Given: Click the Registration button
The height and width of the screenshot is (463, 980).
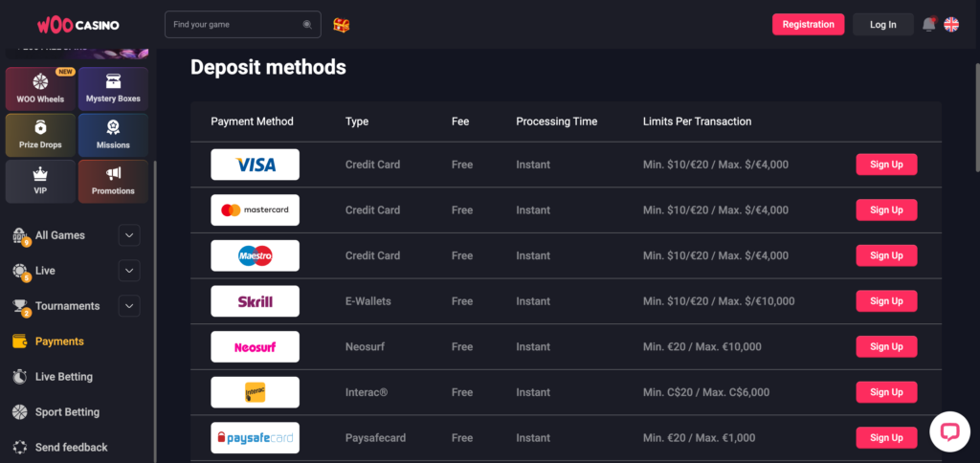Looking at the screenshot, I should [808, 24].
